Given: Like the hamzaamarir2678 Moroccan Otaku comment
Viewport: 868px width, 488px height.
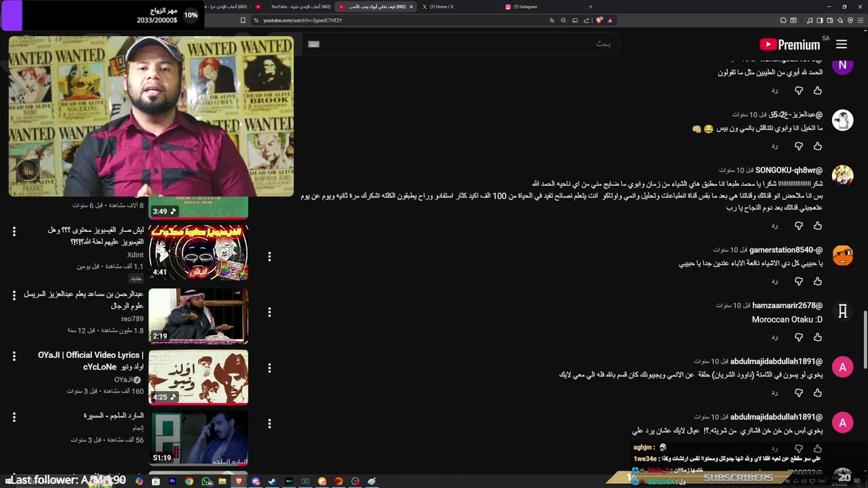Looking at the screenshot, I should [818, 337].
